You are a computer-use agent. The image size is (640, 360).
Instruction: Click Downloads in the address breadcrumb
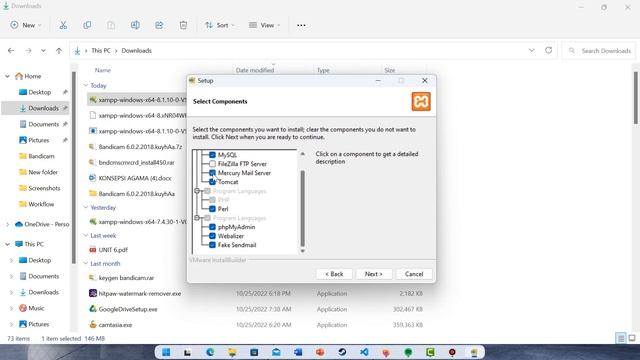point(136,51)
